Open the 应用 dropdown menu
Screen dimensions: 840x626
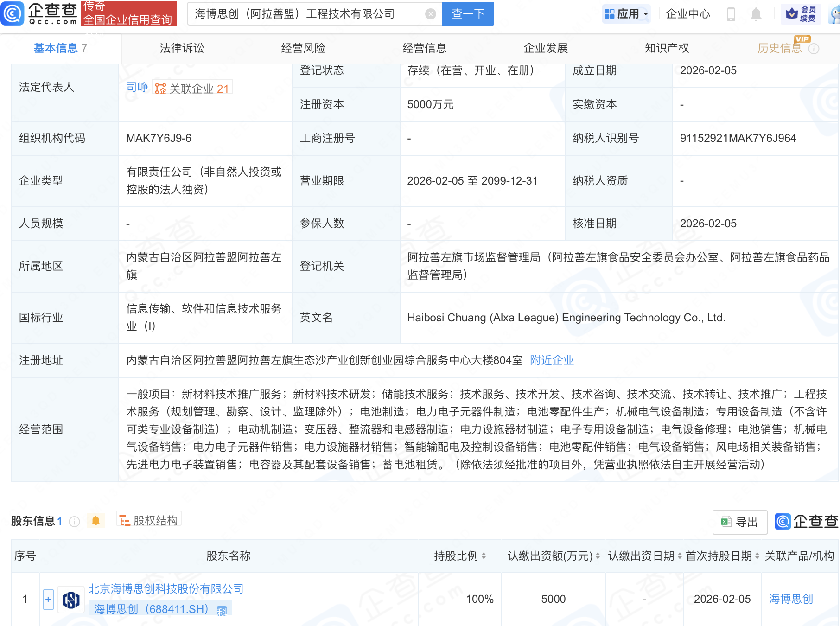[626, 14]
